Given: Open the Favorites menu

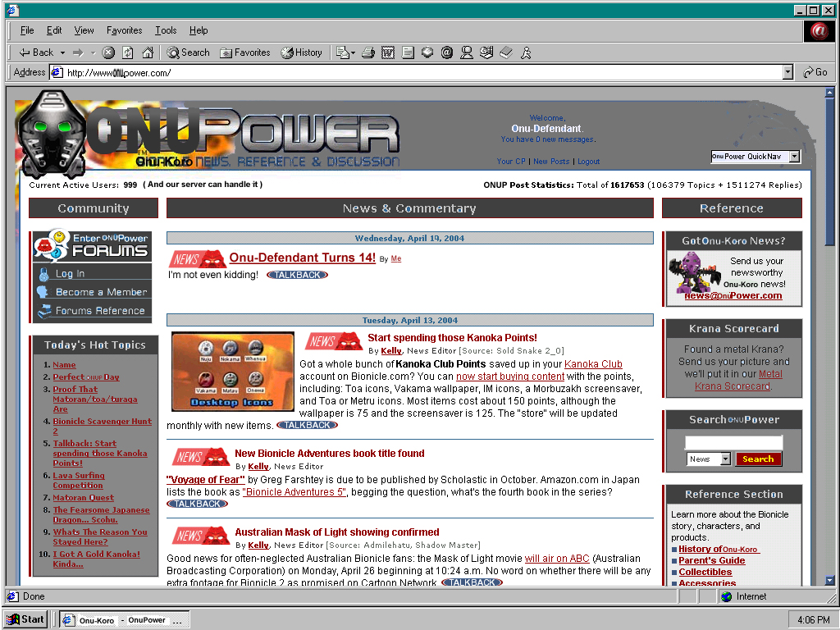Looking at the screenshot, I should tap(125, 30).
